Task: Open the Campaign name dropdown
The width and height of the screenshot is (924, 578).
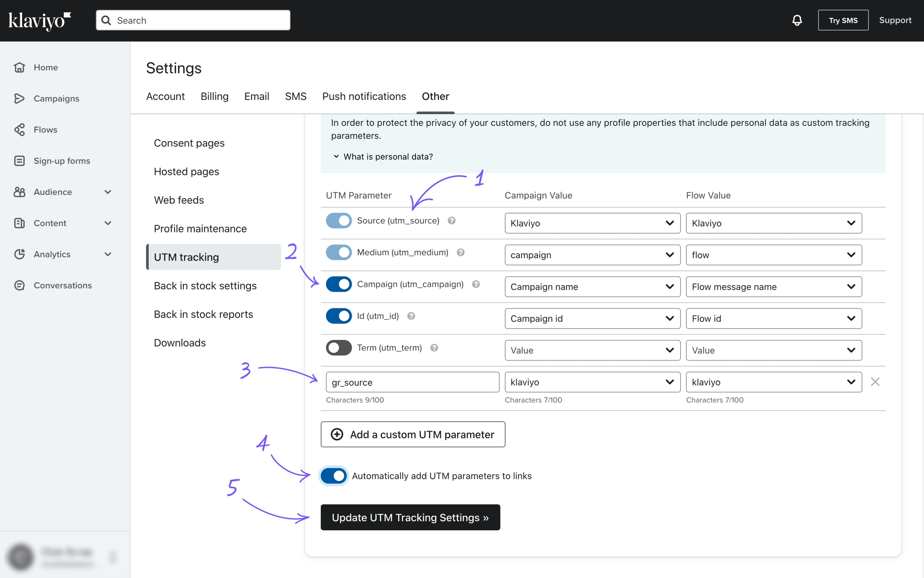Action: [592, 287]
